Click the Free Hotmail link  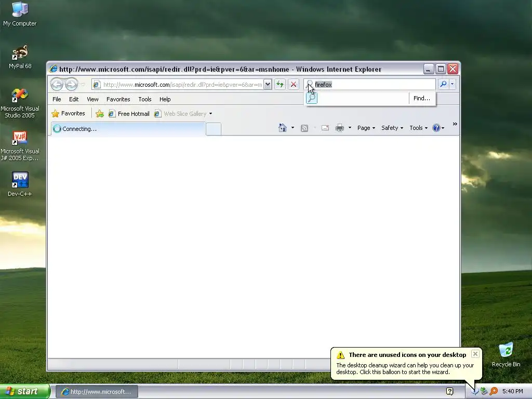coord(129,114)
